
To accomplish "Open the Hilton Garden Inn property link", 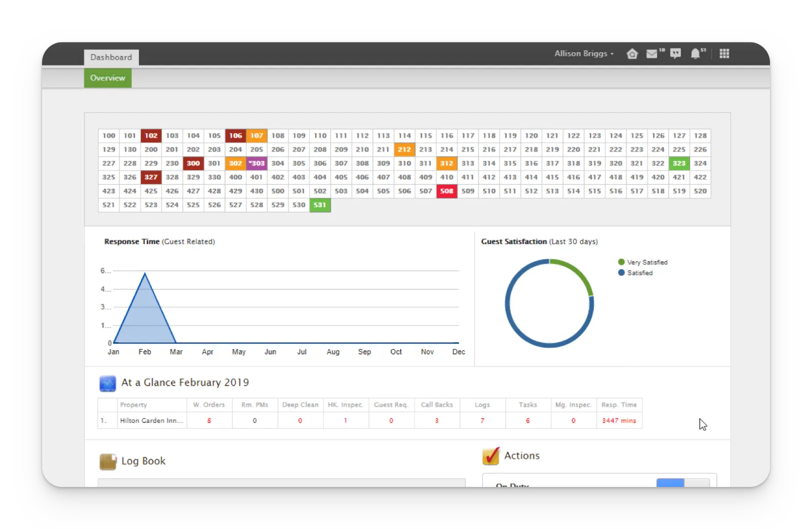I will [152, 420].
